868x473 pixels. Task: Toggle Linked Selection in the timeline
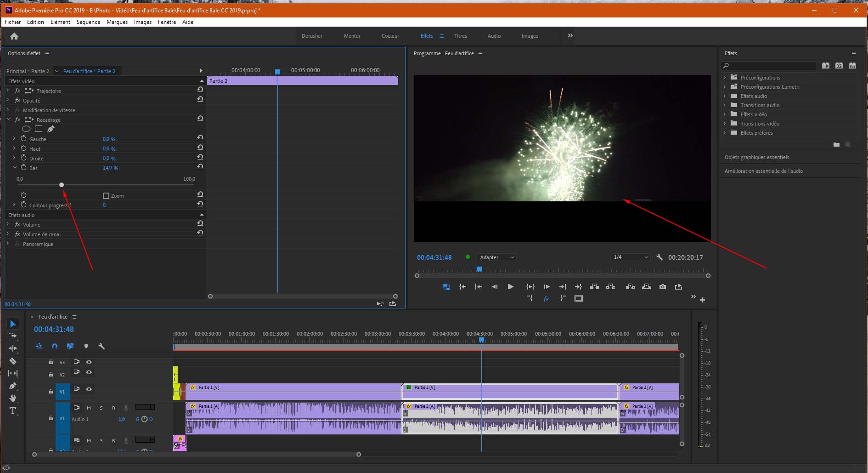pos(70,346)
